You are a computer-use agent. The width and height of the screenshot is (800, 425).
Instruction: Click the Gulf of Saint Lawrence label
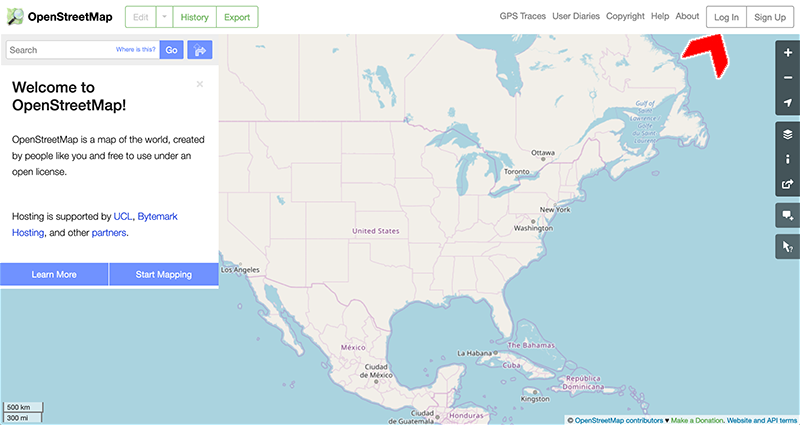point(647,121)
